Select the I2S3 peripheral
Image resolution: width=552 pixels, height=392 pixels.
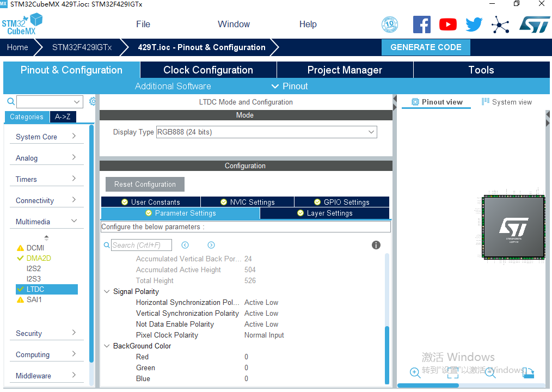click(x=34, y=279)
